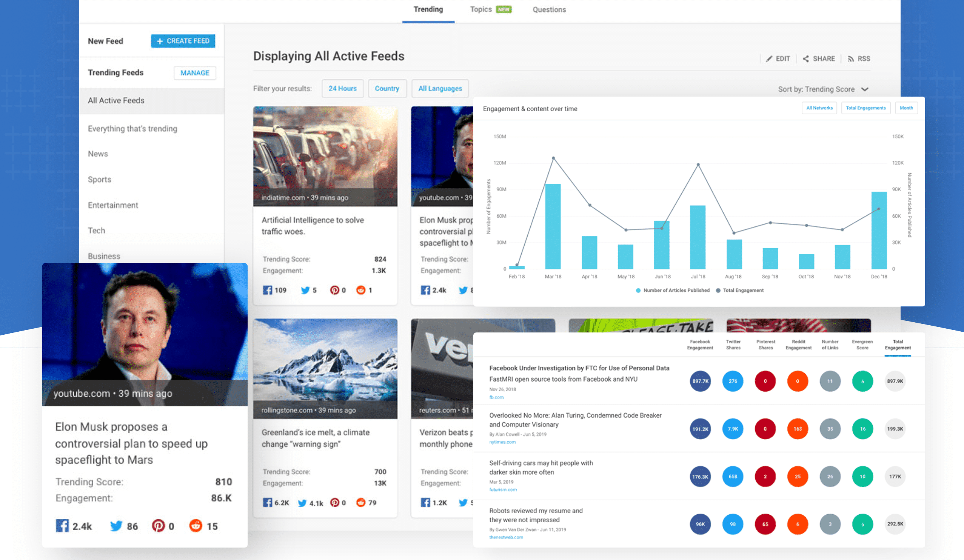
Task: Sort by Facebook Engagement column header
Action: pos(700,345)
